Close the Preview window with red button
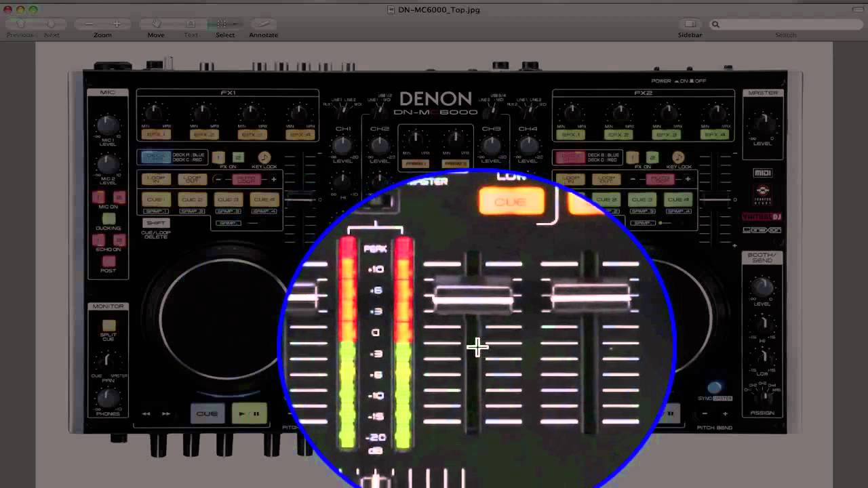Viewport: 868px width, 488px height. click(x=8, y=9)
